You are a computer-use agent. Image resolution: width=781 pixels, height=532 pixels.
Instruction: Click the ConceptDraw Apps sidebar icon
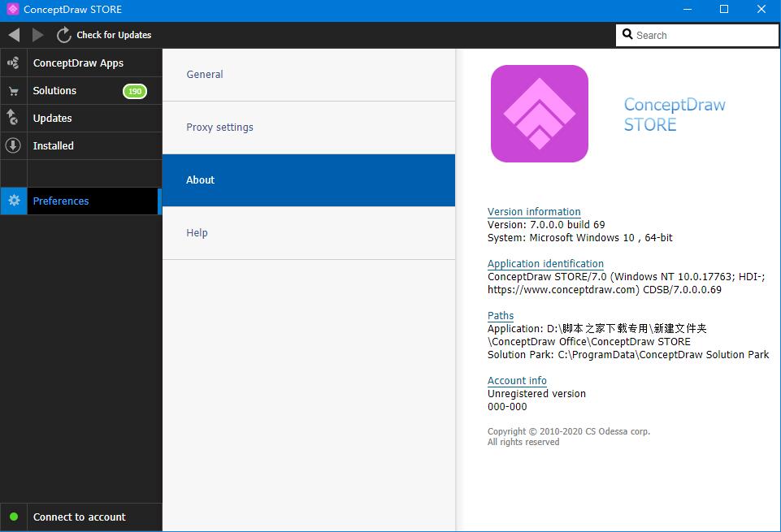point(14,63)
